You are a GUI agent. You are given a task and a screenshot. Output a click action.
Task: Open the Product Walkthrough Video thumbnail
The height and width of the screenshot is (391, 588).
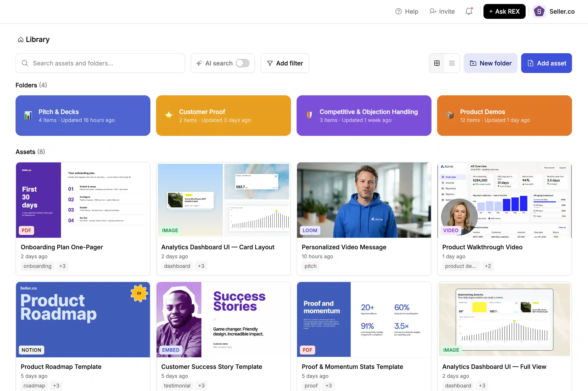pos(504,200)
